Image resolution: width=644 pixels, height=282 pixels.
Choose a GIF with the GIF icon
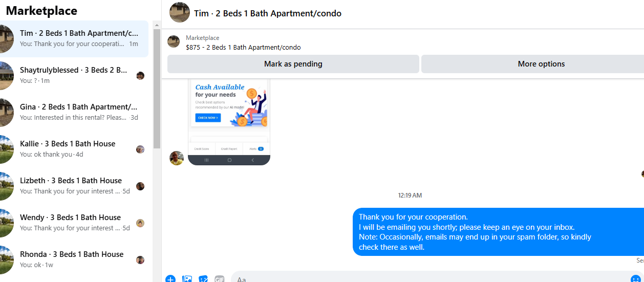pos(220,279)
